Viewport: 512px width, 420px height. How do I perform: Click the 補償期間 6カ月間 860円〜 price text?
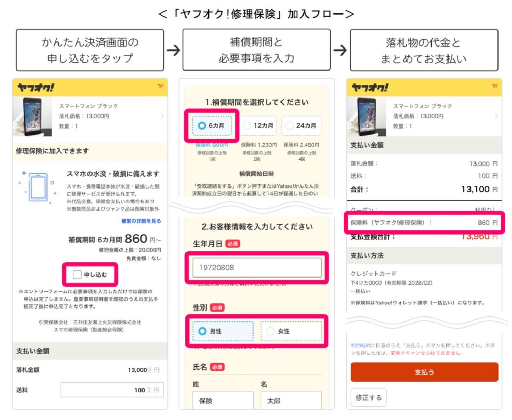pos(115,239)
